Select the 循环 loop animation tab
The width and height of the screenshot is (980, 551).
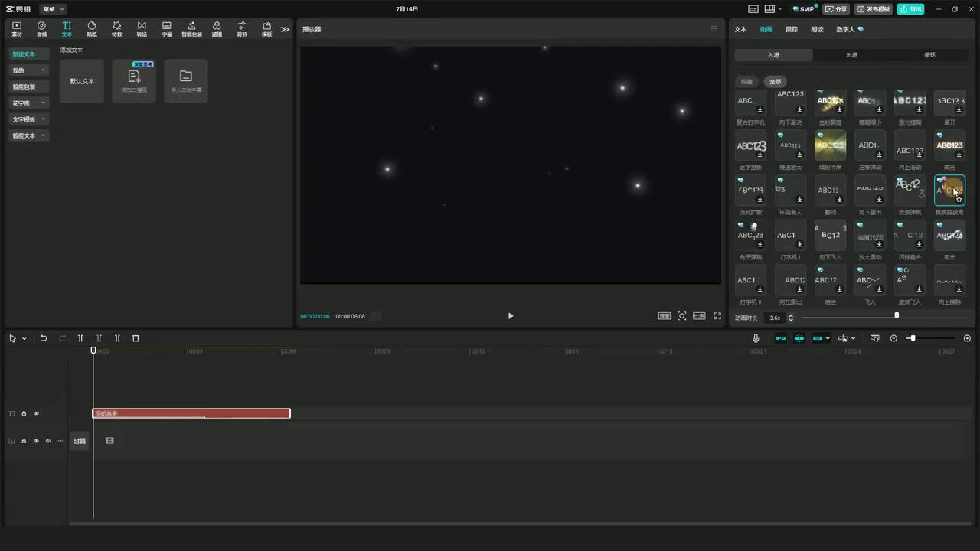coord(929,55)
